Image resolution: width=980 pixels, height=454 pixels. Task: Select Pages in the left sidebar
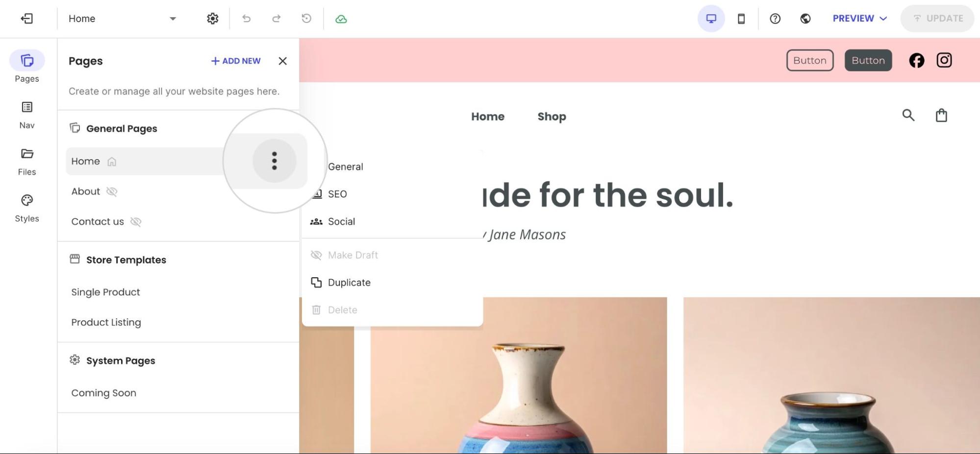(27, 67)
